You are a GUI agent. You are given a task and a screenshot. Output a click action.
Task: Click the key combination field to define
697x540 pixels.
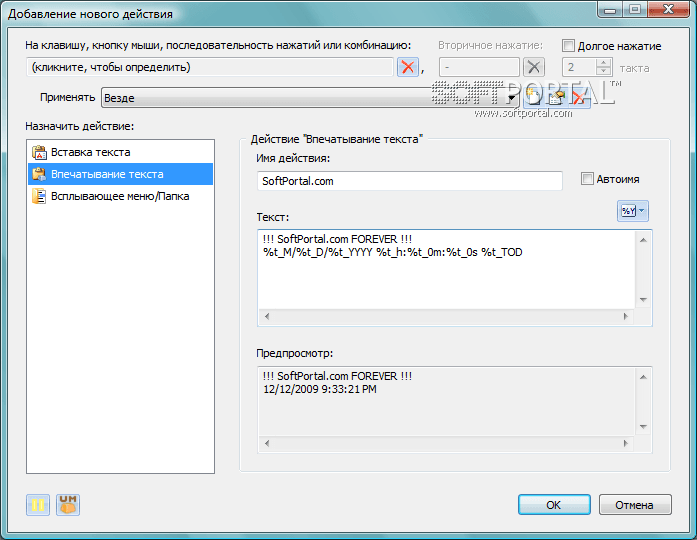click(210, 67)
